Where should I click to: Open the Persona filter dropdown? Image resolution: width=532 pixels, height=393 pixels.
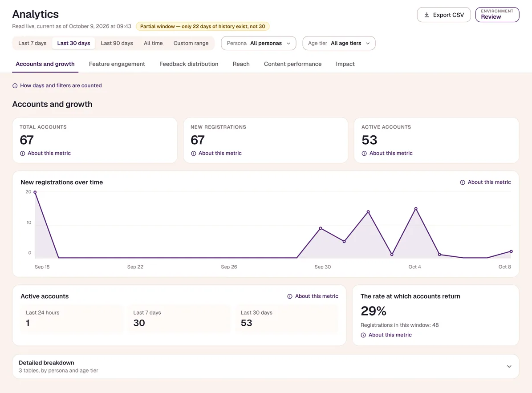click(x=259, y=43)
